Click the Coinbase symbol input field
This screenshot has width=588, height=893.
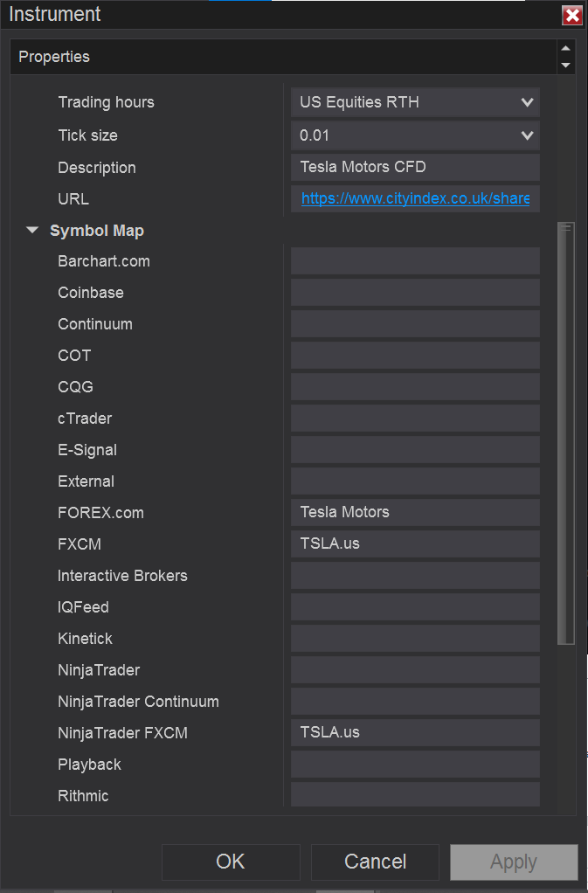(415, 293)
